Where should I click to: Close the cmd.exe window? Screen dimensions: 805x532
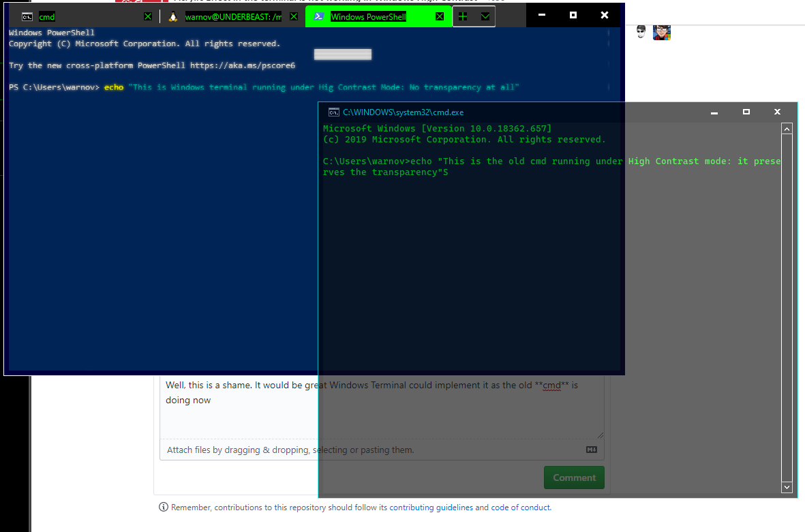(777, 112)
